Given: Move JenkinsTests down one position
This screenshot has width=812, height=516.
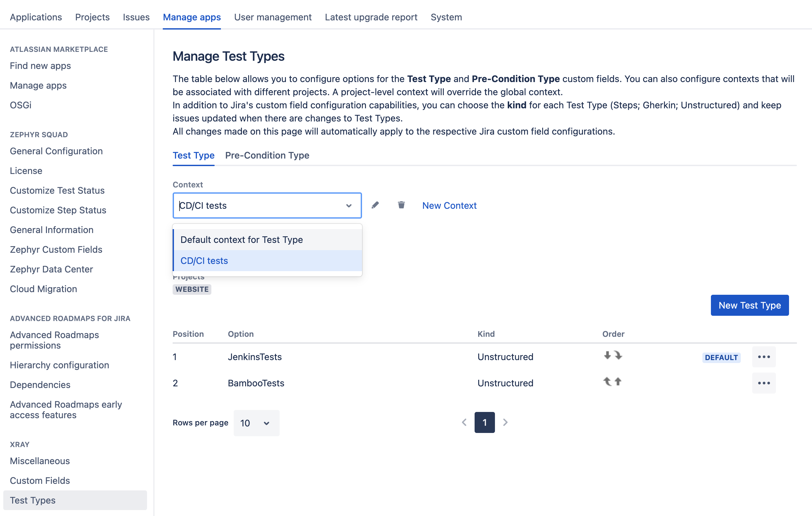Looking at the screenshot, I should point(607,355).
